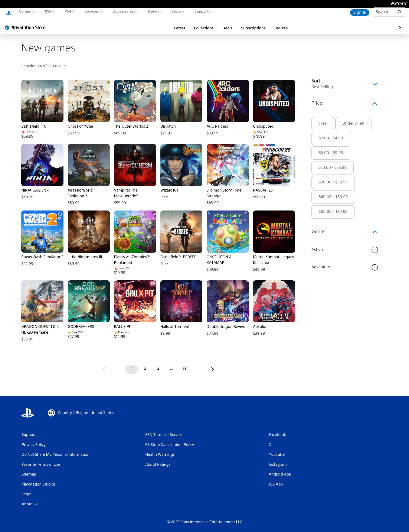Open Halls of Torment game cover
Screen dimensions: 409x532
coord(181,301)
